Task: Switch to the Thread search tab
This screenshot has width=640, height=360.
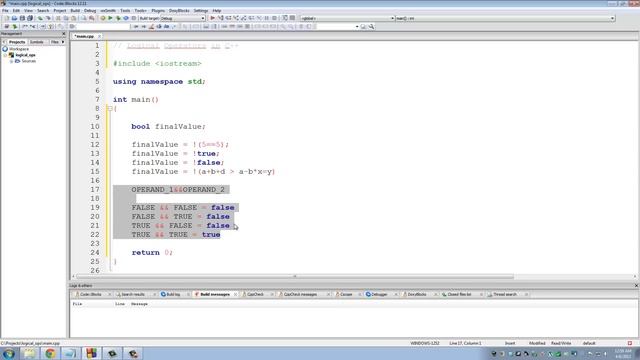Action: pyautogui.click(x=504, y=294)
